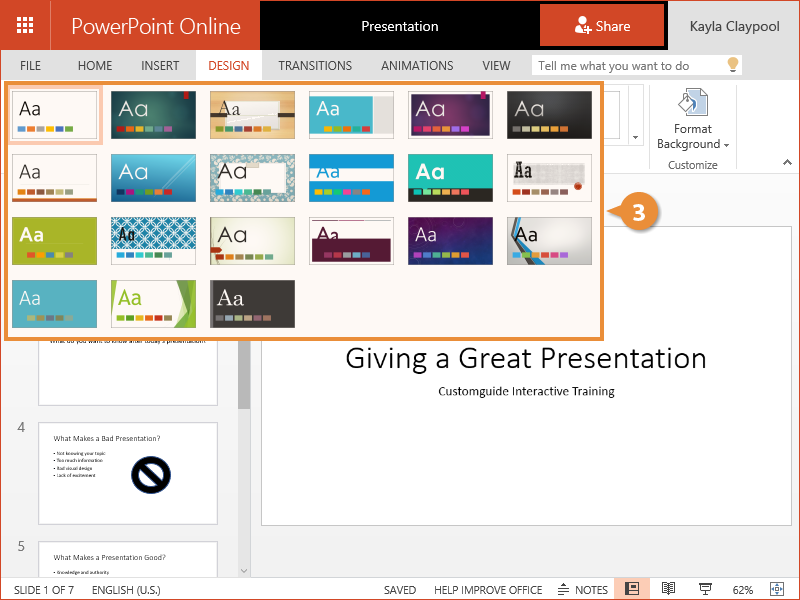Select slide 4 thumbnail in slide panel

coord(128,473)
